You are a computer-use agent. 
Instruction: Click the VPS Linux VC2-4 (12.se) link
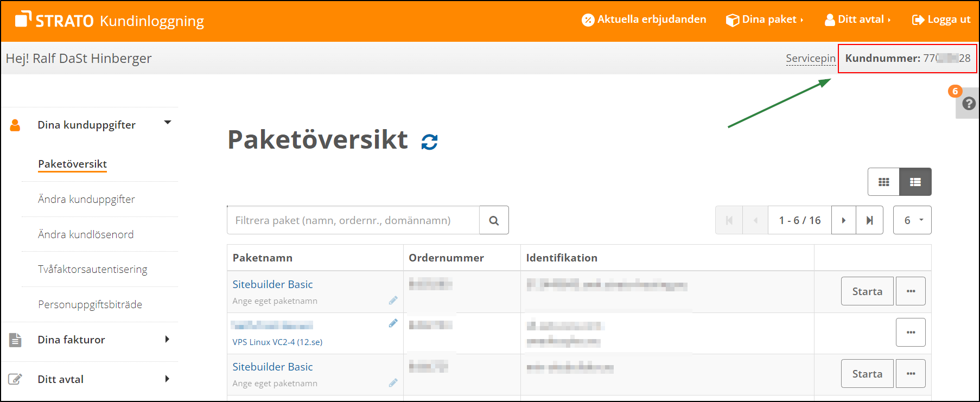click(x=277, y=342)
